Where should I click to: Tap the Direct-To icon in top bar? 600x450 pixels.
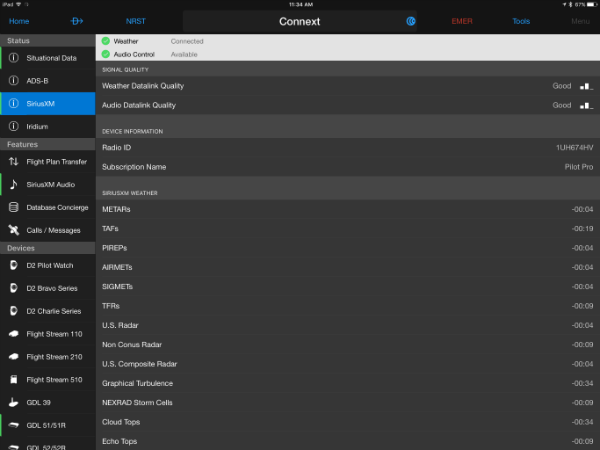[x=77, y=21]
